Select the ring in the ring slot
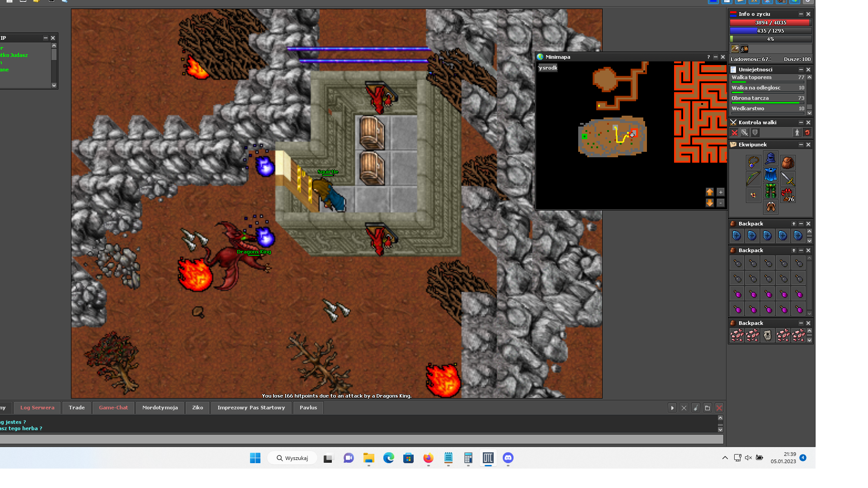 point(753,195)
